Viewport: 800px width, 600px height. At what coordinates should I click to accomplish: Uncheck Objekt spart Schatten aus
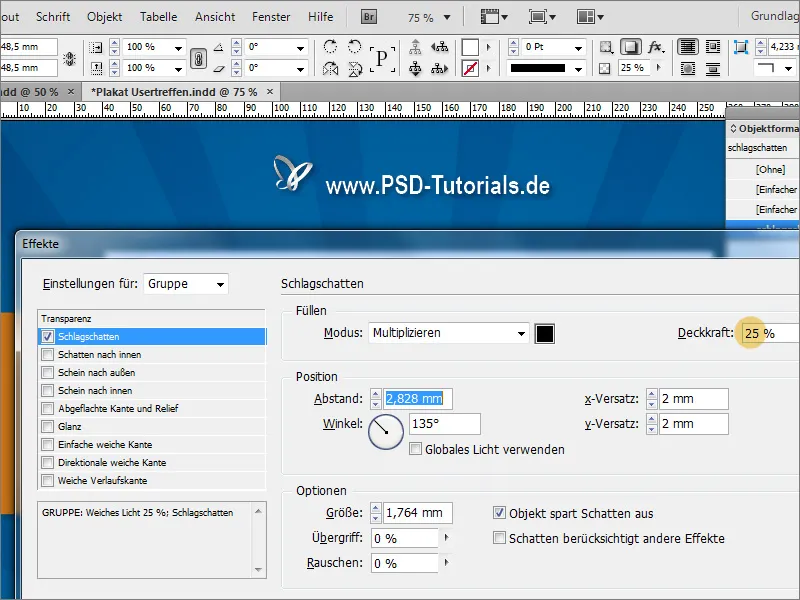499,513
